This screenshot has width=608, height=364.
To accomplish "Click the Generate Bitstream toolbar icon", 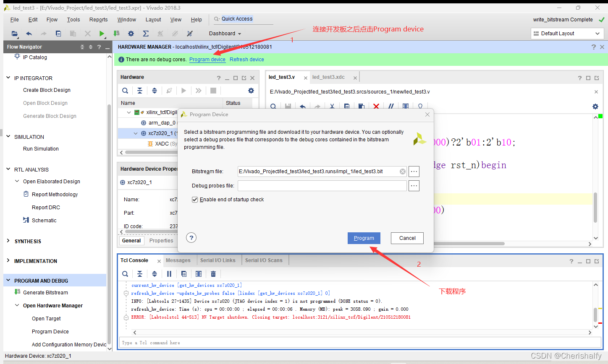I will (x=116, y=34).
